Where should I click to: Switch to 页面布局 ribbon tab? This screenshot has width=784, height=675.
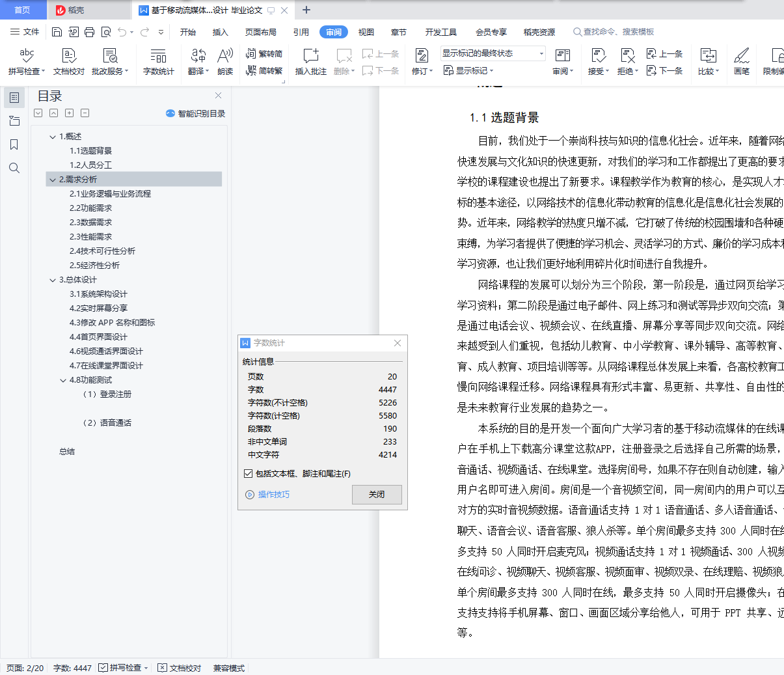[x=261, y=32]
